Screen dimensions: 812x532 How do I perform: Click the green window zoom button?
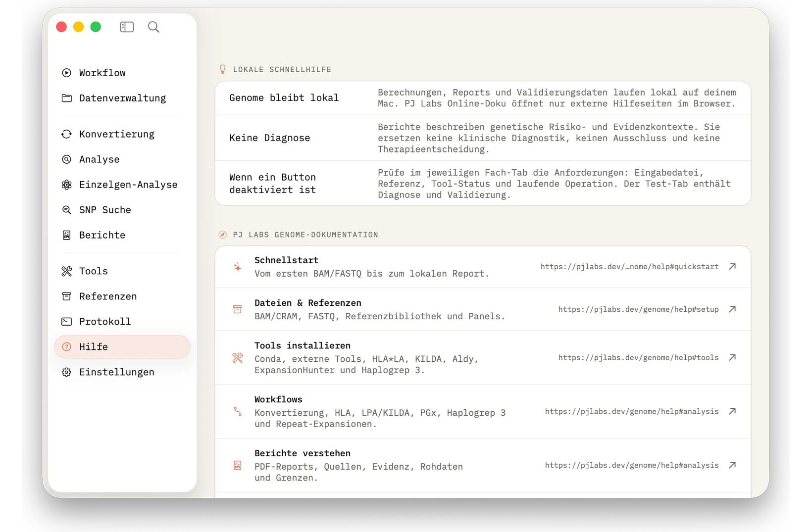click(96, 27)
